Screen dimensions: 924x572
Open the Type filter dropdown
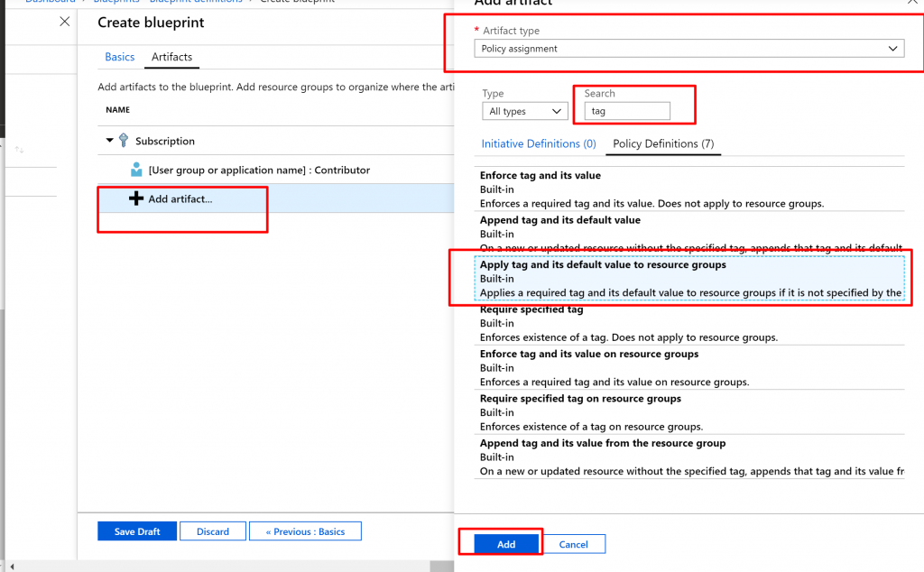(x=525, y=111)
